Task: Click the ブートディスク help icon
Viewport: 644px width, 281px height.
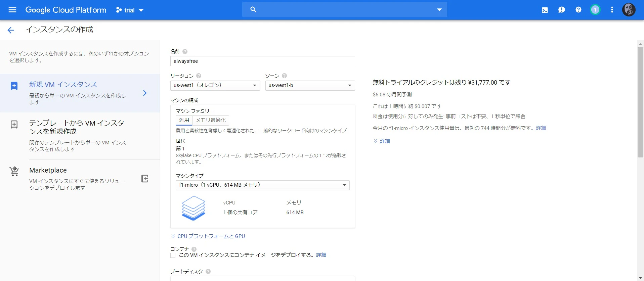Action: click(x=208, y=272)
